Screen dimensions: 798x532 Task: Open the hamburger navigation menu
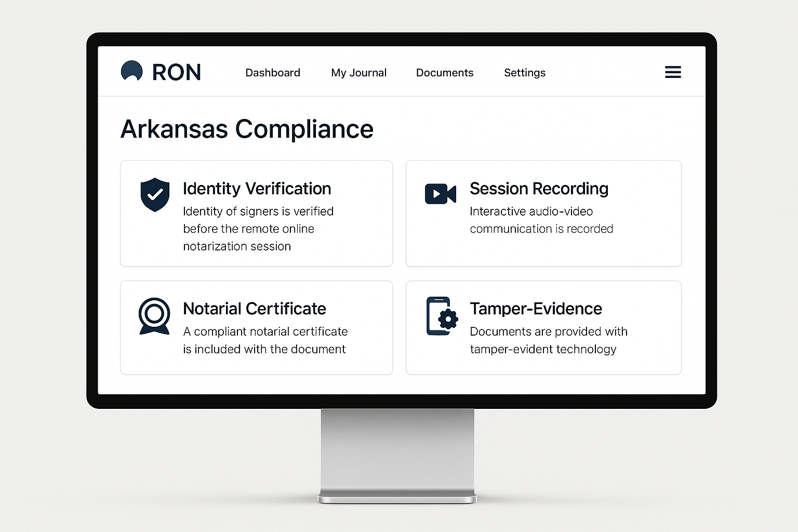[x=673, y=72]
